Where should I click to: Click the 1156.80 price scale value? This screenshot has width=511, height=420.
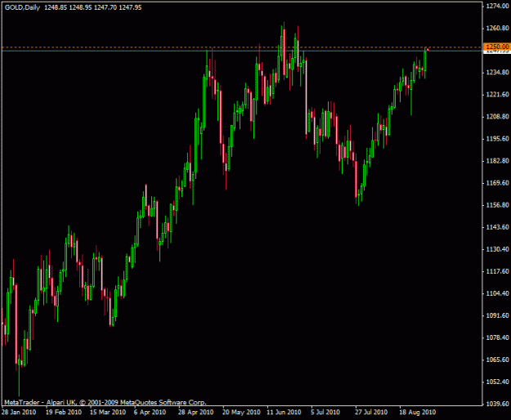[x=497, y=205]
